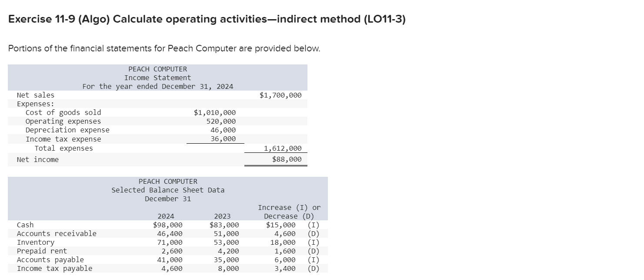Click the Depreciation expense label
644x280 pixels.
tap(67, 130)
